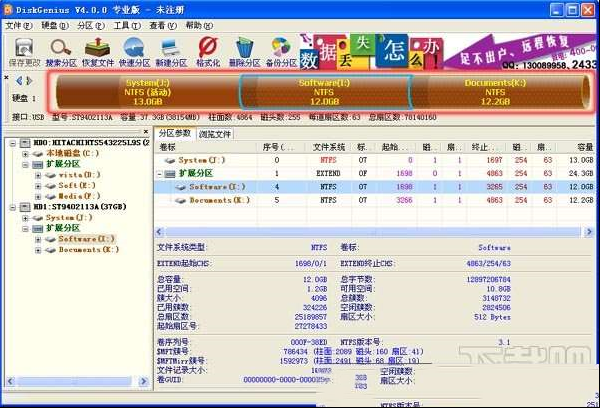
Task: Click the 新建分区 new partition icon
Action: tap(171, 53)
